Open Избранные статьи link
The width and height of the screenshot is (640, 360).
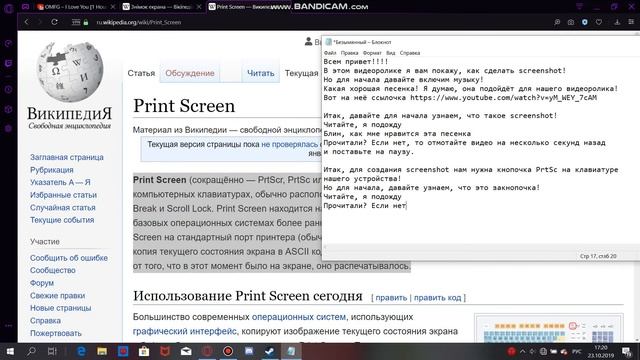pyautogui.click(x=63, y=195)
